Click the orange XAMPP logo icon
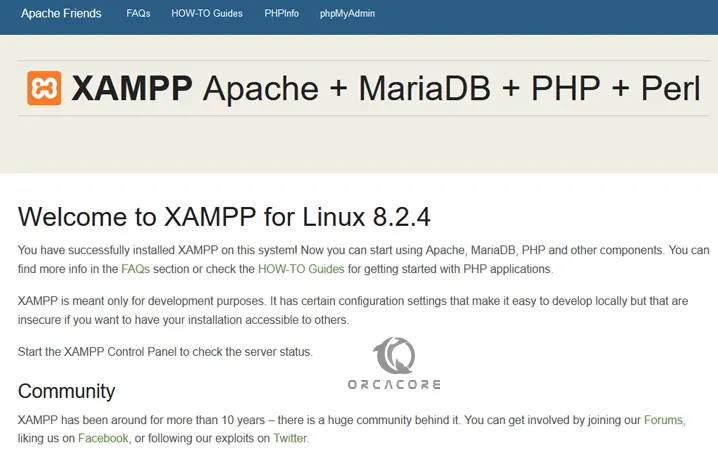 pyautogui.click(x=44, y=88)
